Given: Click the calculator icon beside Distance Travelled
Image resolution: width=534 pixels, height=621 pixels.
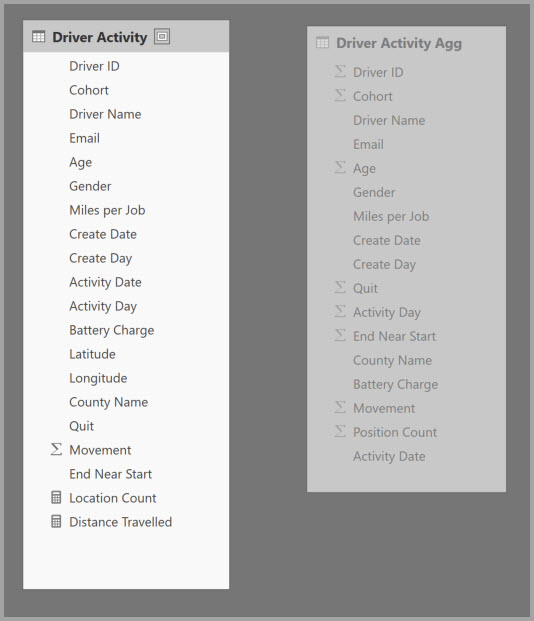Looking at the screenshot, I should coord(56,522).
